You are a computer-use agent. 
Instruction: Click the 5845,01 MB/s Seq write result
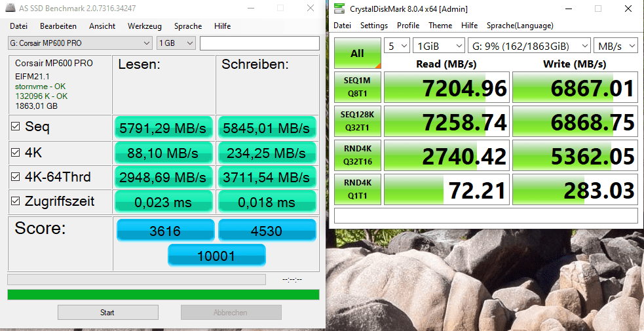tap(267, 128)
